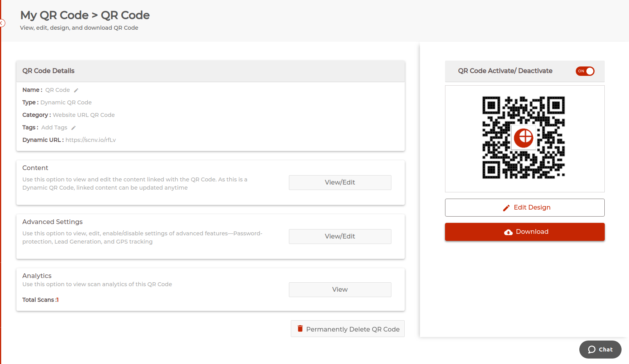This screenshot has width=629, height=364.
Task: Click the 'Total Scans :1' text
Action: 40,300
